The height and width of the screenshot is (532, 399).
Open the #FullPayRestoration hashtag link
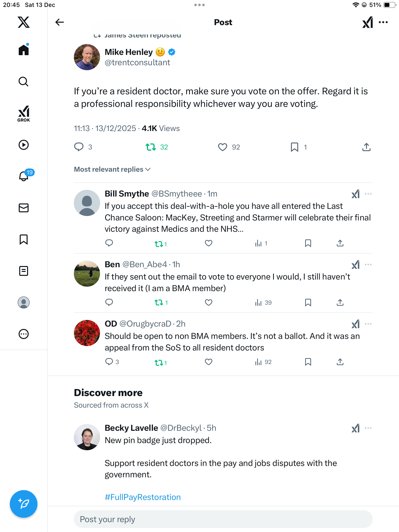click(143, 497)
